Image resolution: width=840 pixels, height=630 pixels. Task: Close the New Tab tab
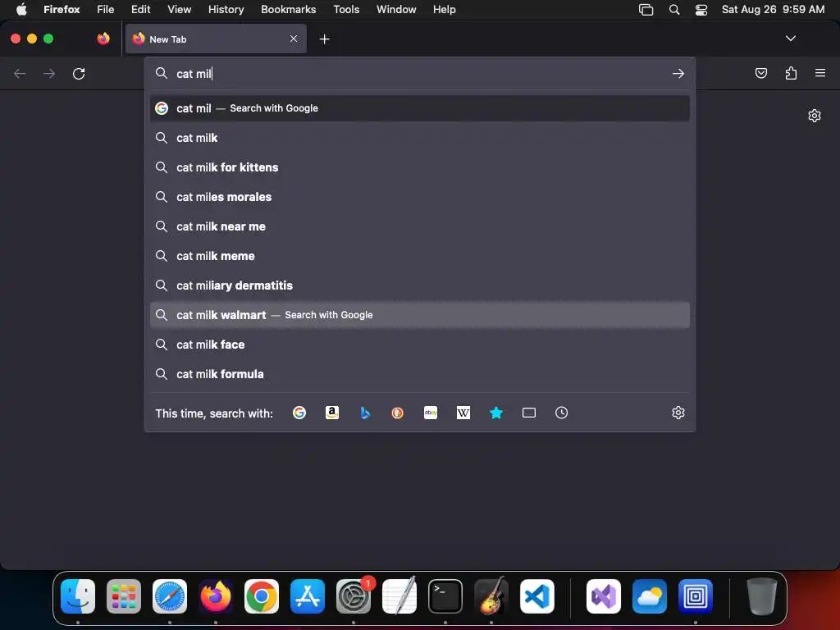click(294, 39)
